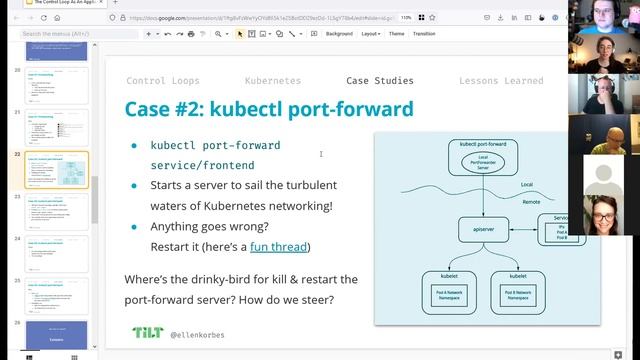Image resolution: width=640 pixels, height=360 pixels.
Task: Click the 'Kubernetes' section label
Action: [x=273, y=81]
